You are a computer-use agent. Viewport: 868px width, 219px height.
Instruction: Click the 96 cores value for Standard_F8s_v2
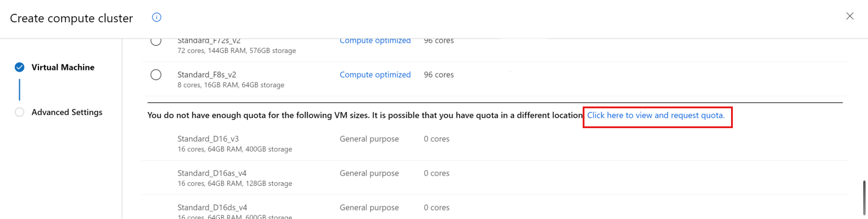click(x=439, y=75)
